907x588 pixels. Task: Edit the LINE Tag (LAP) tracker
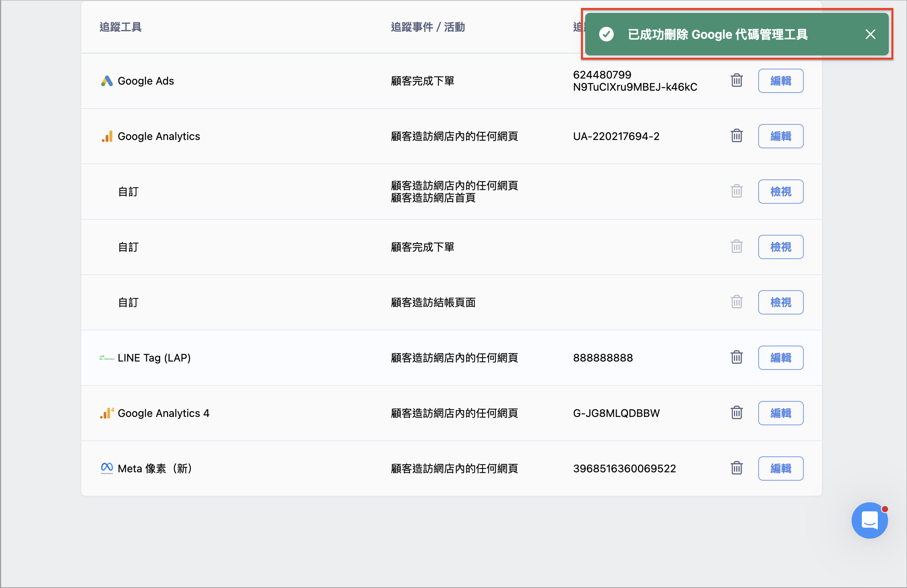click(x=781, y=358)
